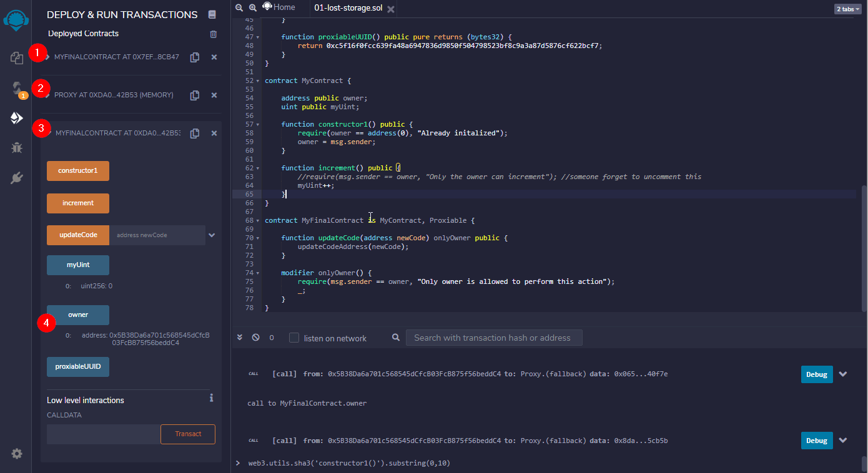Run the updateCode function
Image resolution: width=868 pixels, height=473 pixels.
point(78,235)
